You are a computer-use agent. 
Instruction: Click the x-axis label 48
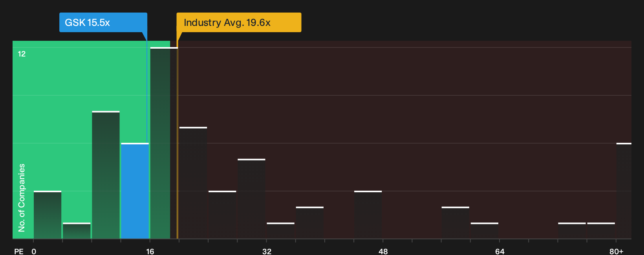coord(383,251)
